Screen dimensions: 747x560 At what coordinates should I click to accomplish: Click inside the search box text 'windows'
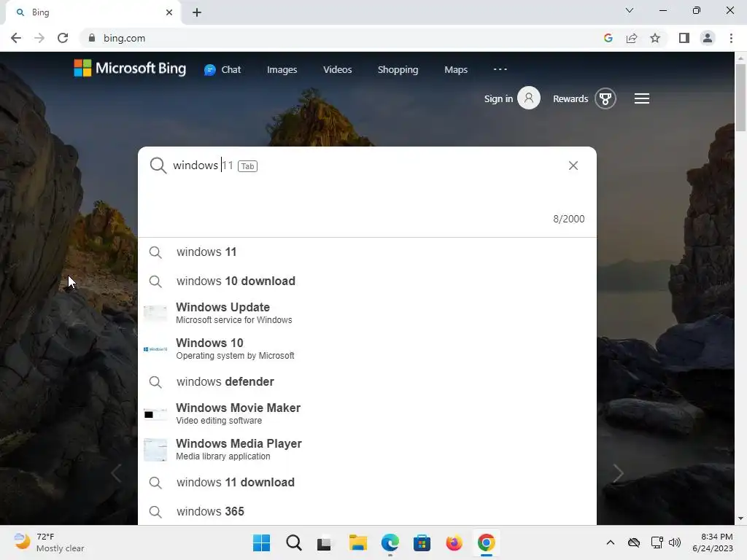196,166
